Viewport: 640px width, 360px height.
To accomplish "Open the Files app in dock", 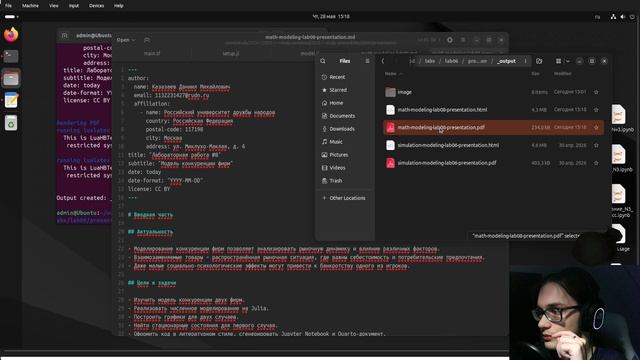I will (11, 78).
